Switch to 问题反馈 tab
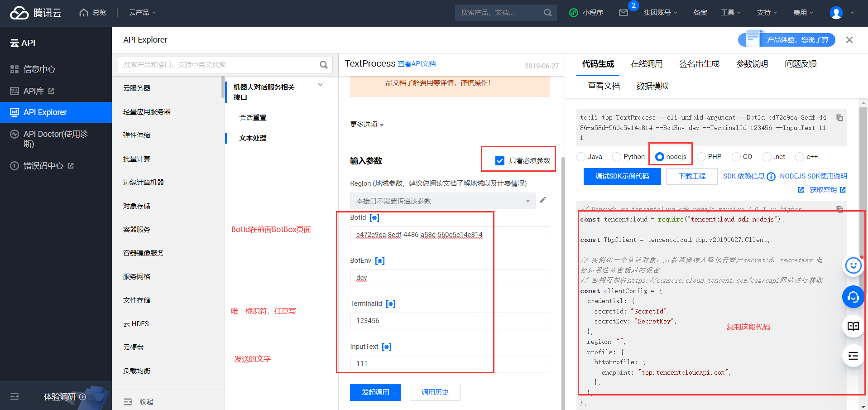The width and height of the screenshot is (868, 410). [801, 64]
